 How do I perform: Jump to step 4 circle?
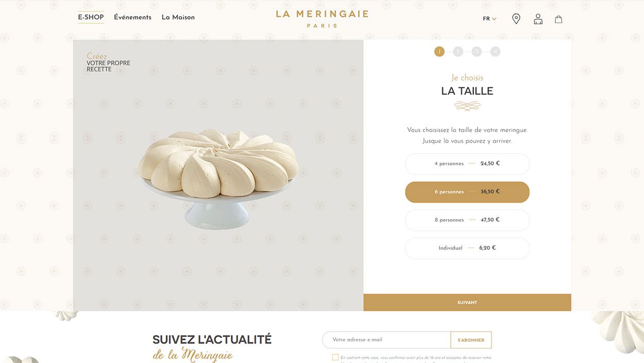pos(495,52)
